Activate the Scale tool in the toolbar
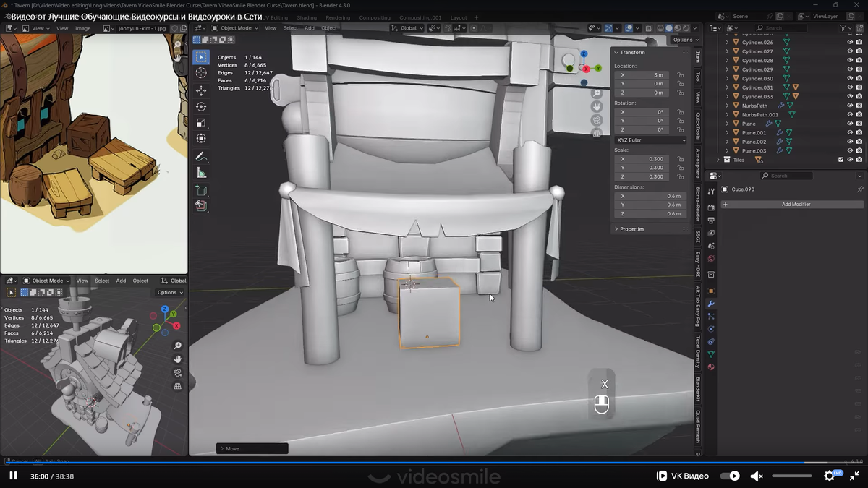Image resolution: width=868 pixels, height=488 pixels. coord(201,122)
